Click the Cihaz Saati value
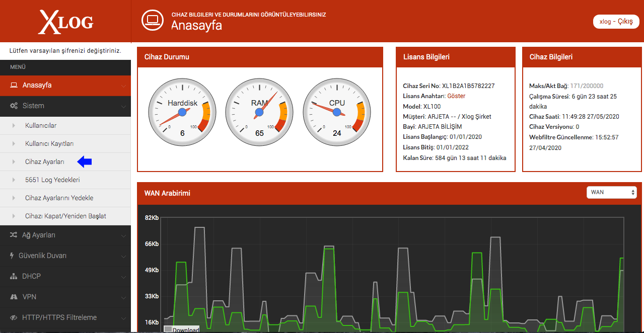The width and height of the screenshot is (644, 333). (x=590, y=117)
